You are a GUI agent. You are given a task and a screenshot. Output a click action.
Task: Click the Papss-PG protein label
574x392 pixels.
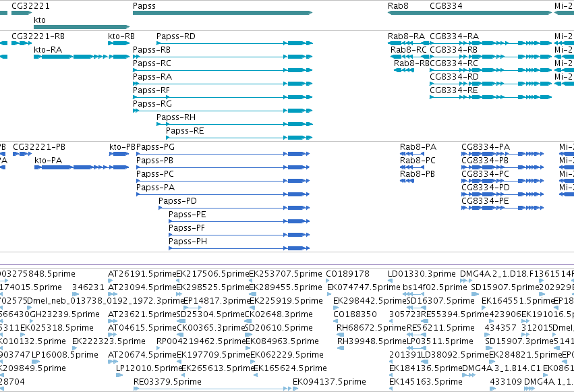(156, 147)
